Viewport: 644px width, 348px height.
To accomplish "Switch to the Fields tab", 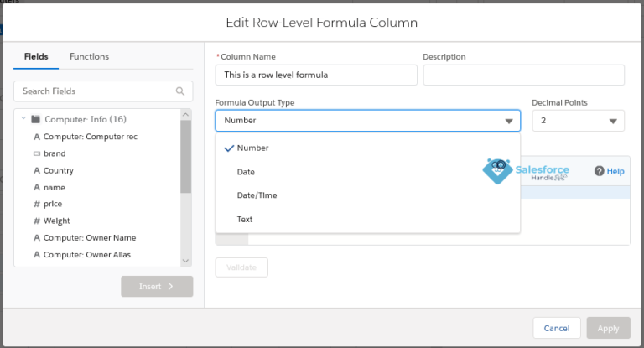I will [36, 56].
